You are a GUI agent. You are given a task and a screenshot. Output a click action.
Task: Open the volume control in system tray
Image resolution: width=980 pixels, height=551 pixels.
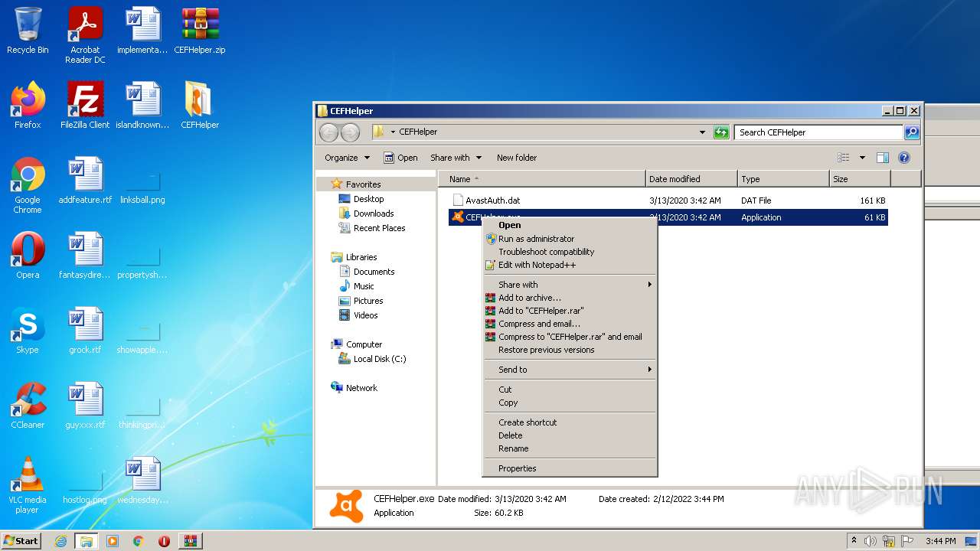point(871,541)
